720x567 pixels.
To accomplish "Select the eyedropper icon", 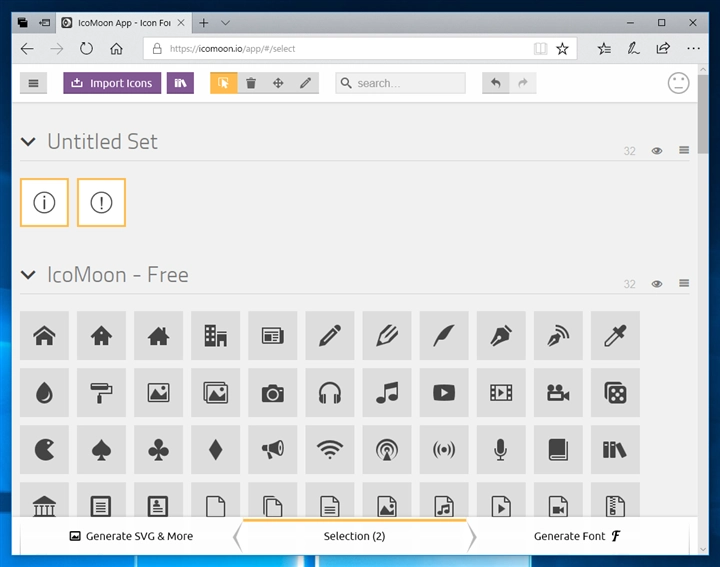I will point(615,336).
